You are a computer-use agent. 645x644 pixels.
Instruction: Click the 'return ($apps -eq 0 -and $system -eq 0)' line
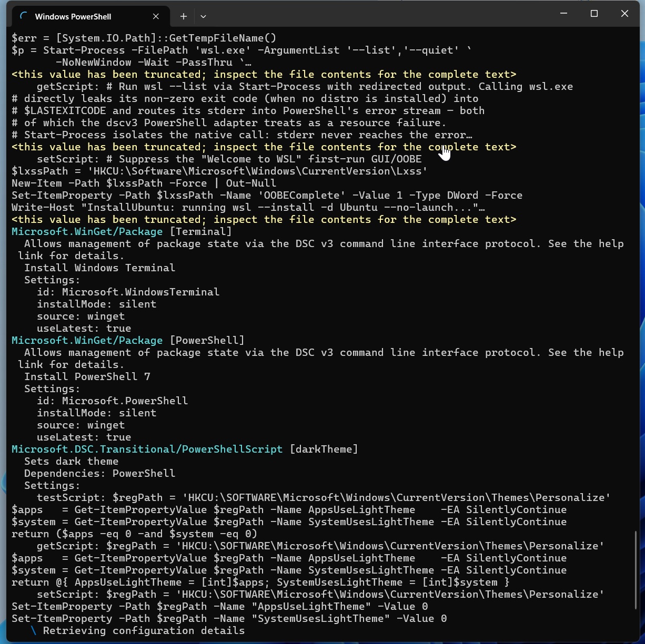pyautogui.click(x=134, y=534)
